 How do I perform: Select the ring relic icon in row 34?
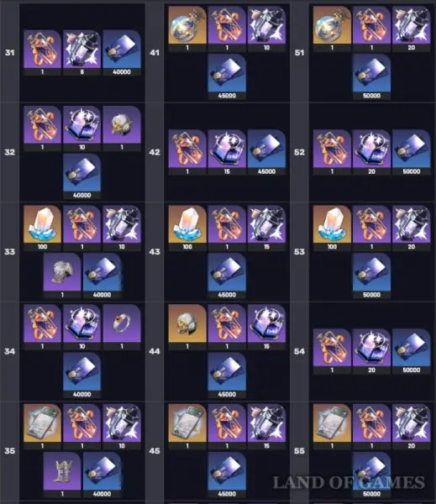[x=122, y=323]
